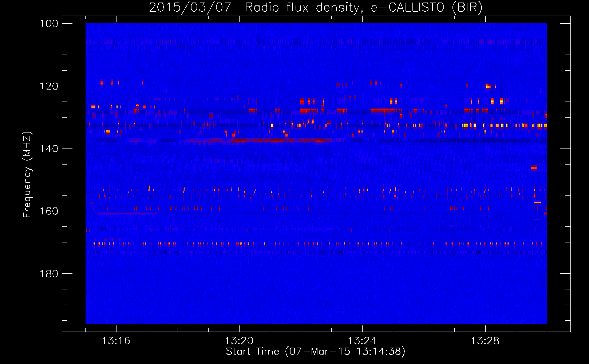This screenshot has height=364, width=589.
Task: Click the faint red line just below 160 MHz
Action: click(127, 214)
